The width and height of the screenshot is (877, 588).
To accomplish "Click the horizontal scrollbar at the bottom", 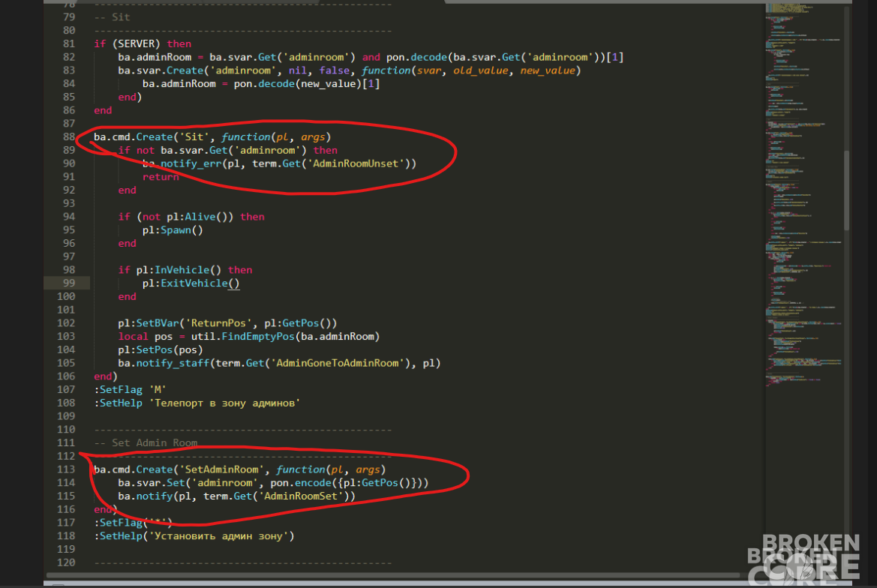I will point(392,574).
